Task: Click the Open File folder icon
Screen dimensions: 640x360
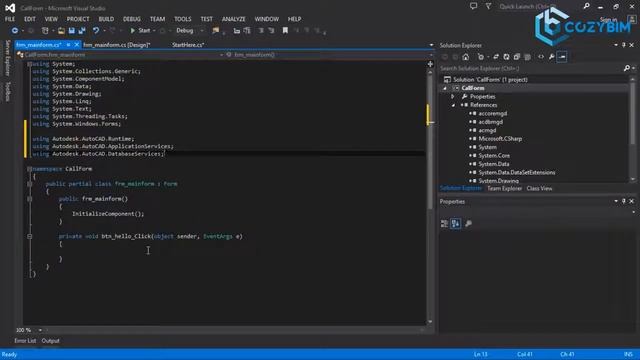Action: (61, 31)
